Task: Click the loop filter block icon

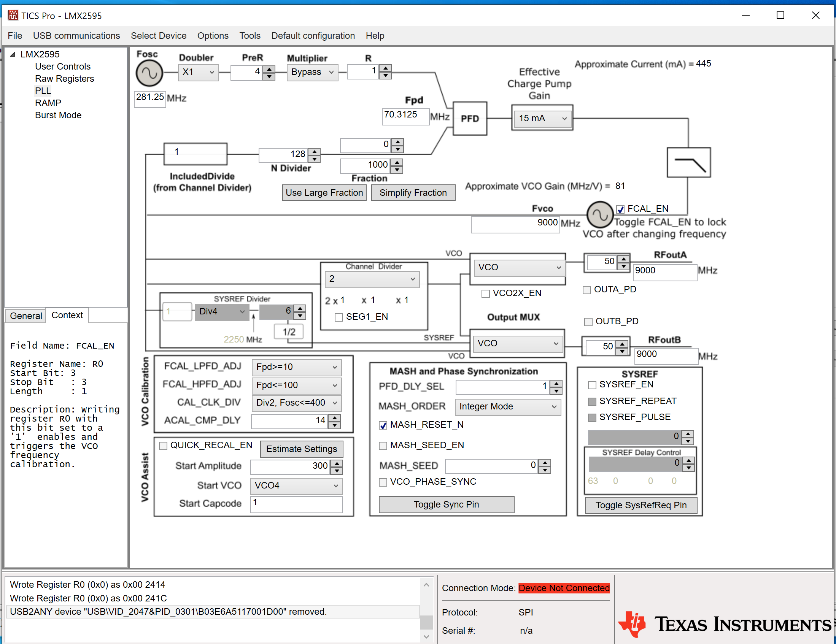Action: [688, 162]
